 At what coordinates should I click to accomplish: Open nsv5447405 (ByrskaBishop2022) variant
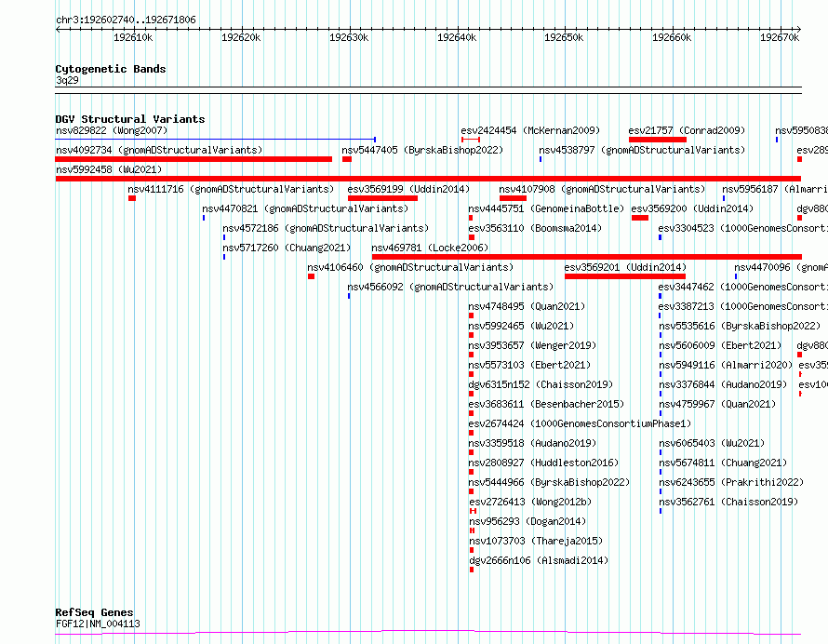click(x=422, y=150)
